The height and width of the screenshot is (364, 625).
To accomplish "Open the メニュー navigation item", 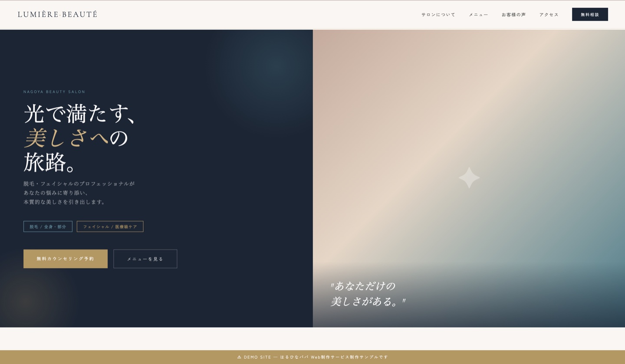I will (x=478, y=14).
